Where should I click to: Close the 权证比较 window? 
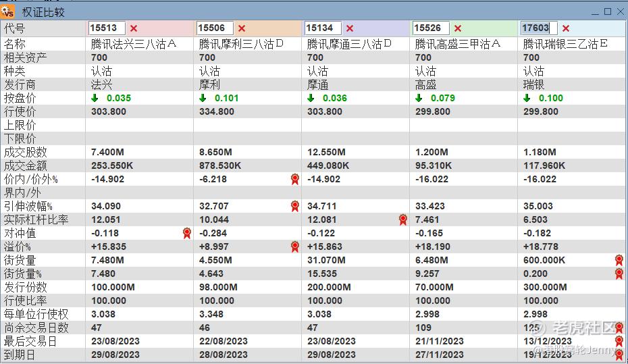621,11
